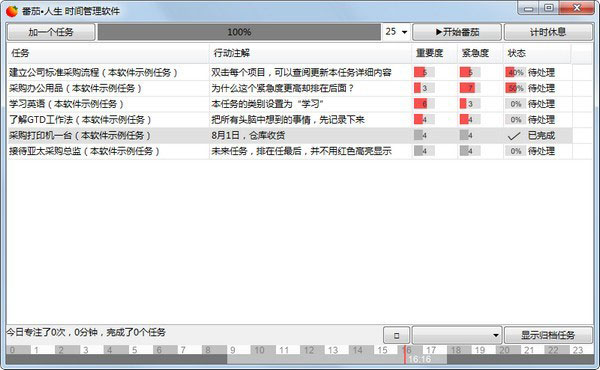The height and width of the screenshot is (370, 600).
Task: Click note 8月1日，仓库收货
Action: pos(248,135)
